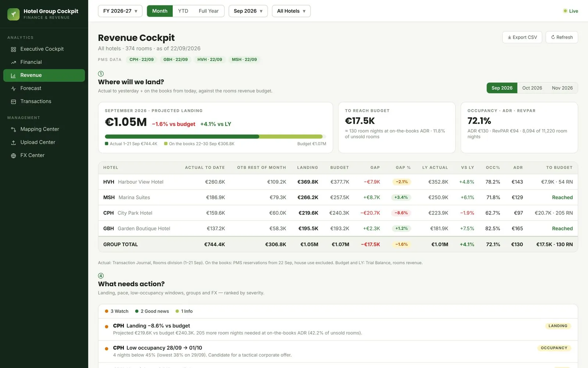Select the Harbour View Hotel row
The image size is (588, 368).
coord(338,182)
